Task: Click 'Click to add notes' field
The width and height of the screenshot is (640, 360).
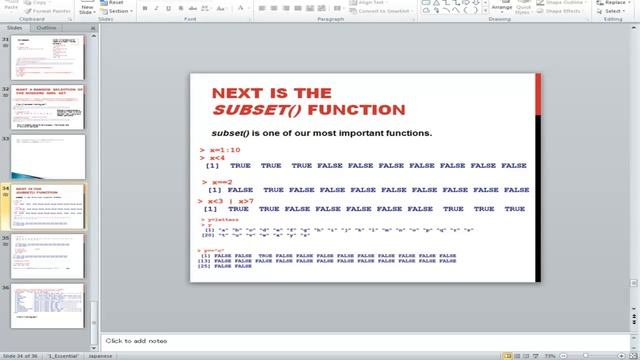Action: pos(365,341)
